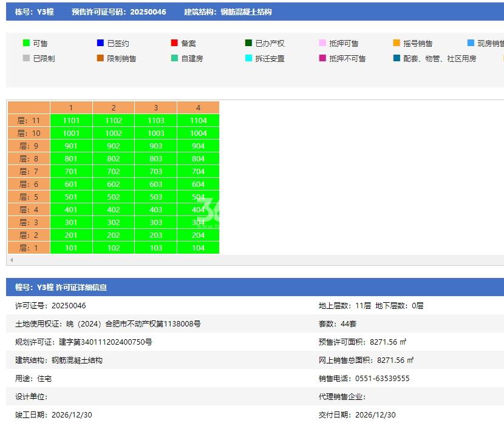Open unit 1101 details

click(x=71, y=121)
